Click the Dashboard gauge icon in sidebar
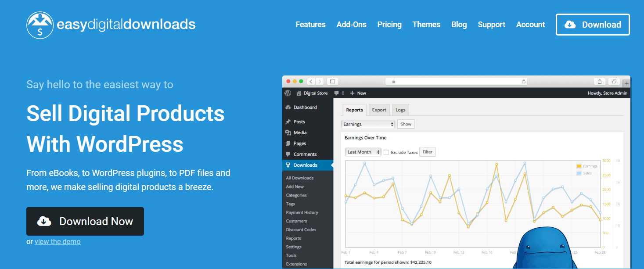This screenshot has width=644, height=269. point(288,108)
